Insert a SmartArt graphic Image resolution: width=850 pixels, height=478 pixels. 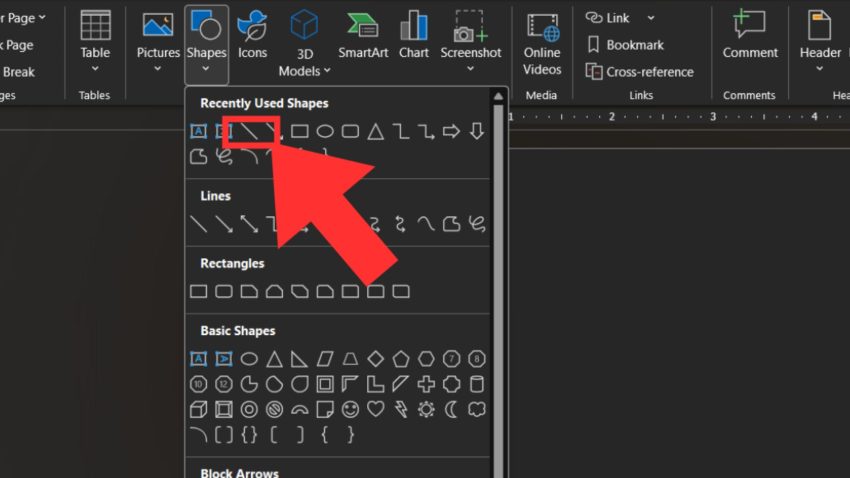tap(363, 35)
